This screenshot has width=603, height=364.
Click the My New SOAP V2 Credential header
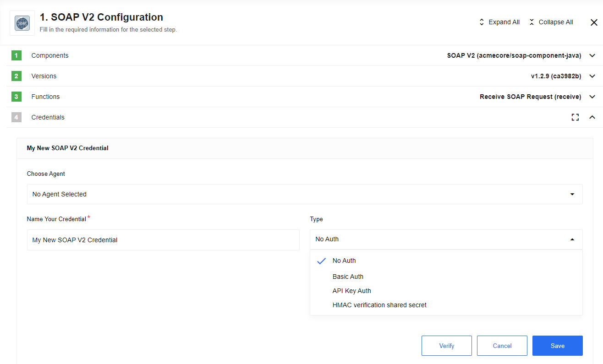pyautogui.click(x=68, y=148)
